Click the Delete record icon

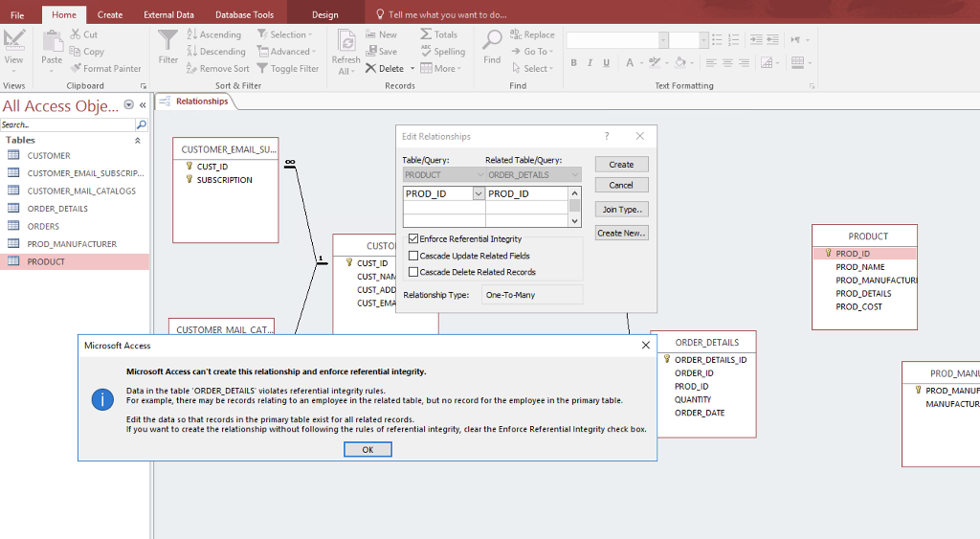pyautogui.click(x=371, y=68)
